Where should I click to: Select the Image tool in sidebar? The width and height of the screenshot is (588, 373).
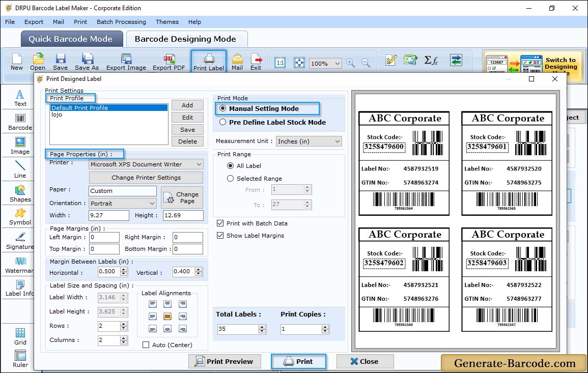pyautogui.click(x=20, y=146)
